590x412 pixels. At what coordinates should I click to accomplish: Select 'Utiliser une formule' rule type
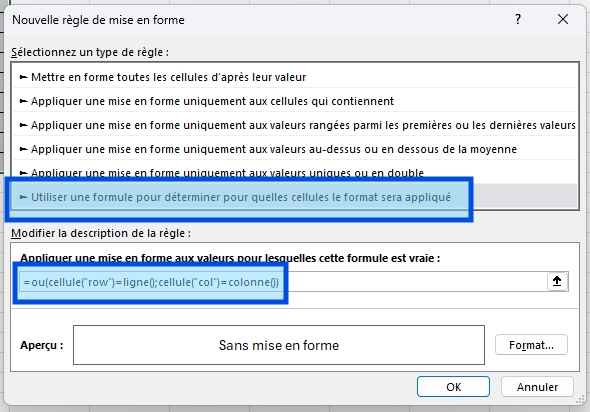click(x=295, y=197)
